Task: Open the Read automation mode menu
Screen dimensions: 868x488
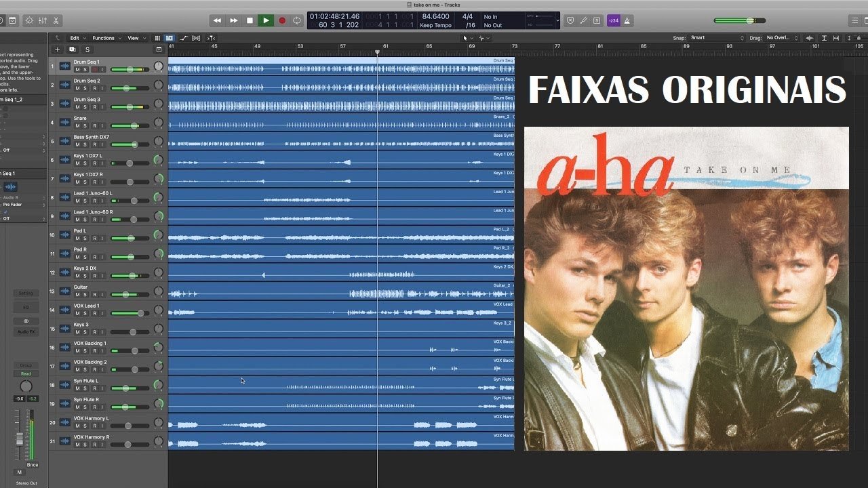Action: point(26,373)
